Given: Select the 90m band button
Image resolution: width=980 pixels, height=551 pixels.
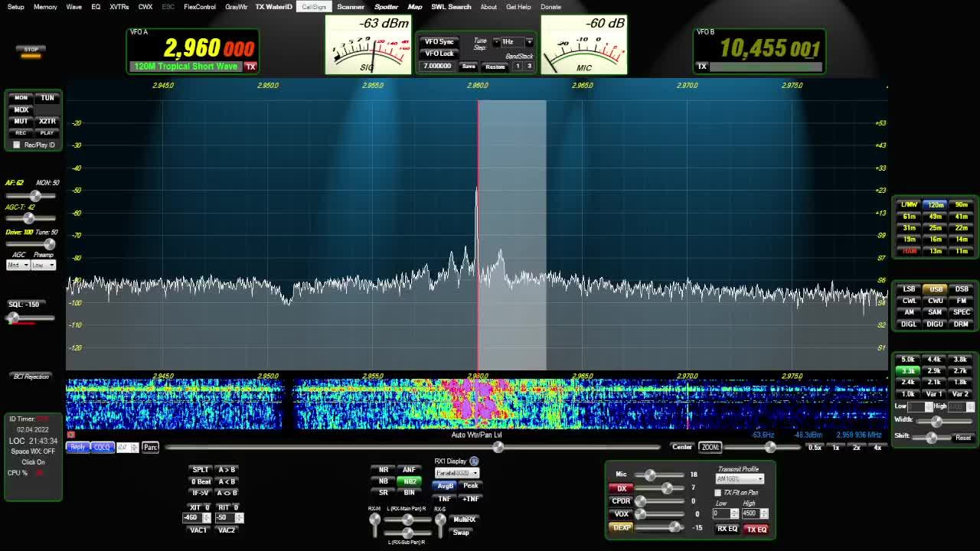Looking at the screenshot, I should 961,205.
